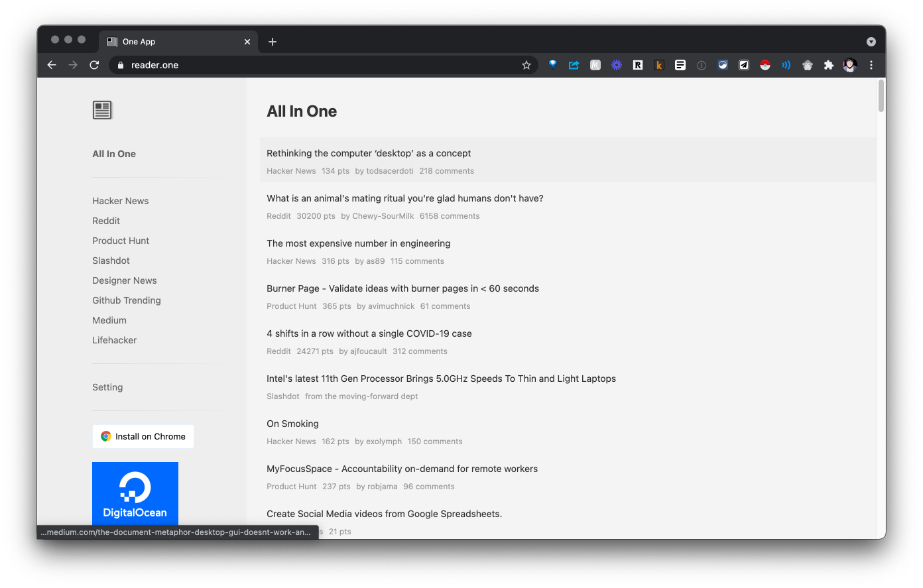Click the newspaper logo icon in sidebar
Screen dimensions: 923x588
pos(102,110)
